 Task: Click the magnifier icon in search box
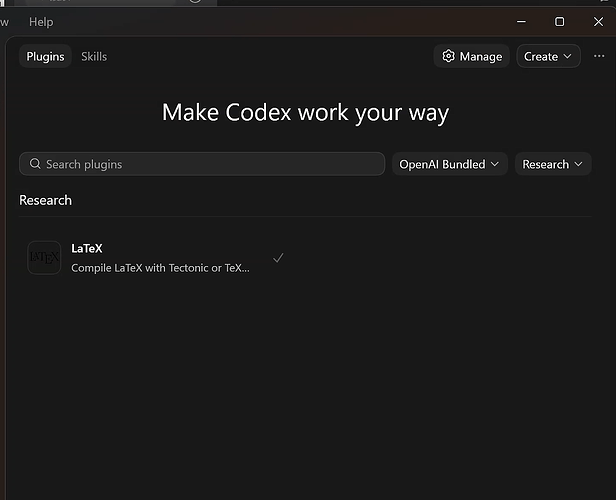[35, 164]
